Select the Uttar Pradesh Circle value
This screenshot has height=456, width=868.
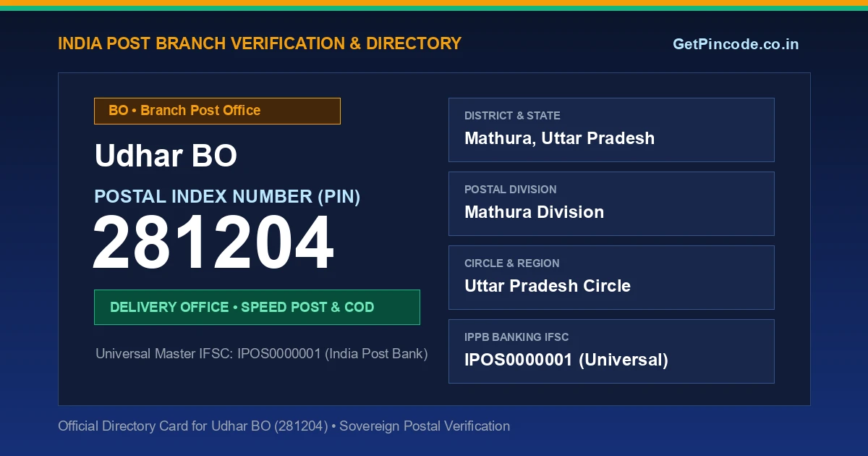[548, 286]
